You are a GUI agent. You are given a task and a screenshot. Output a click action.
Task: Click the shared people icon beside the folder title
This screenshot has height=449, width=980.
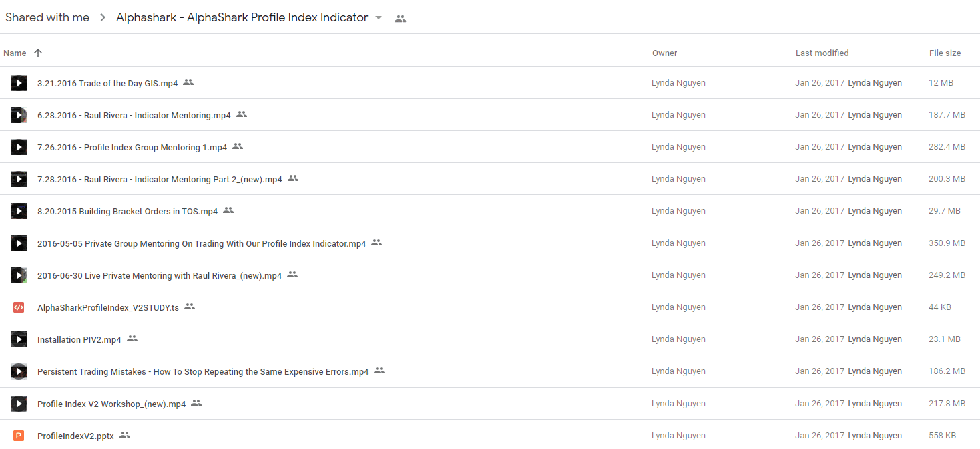coord(401,19)
